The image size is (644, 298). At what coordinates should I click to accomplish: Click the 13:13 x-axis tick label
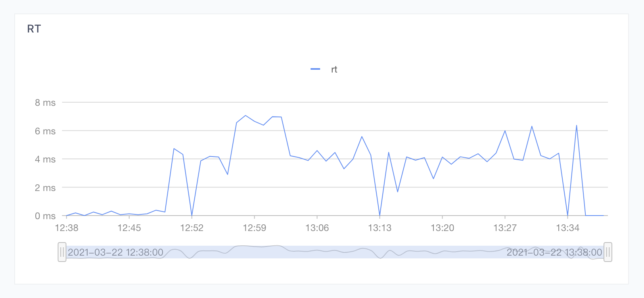(x=380, y=228)
